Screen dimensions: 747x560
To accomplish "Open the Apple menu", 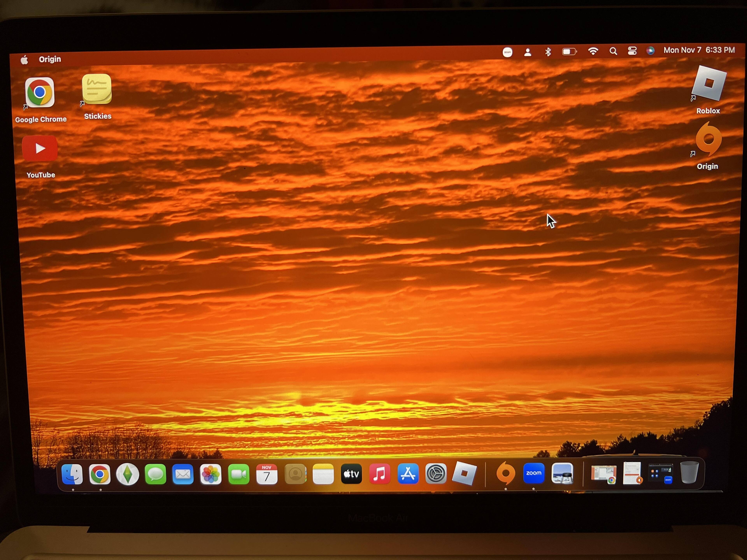I will click(24, 60).
